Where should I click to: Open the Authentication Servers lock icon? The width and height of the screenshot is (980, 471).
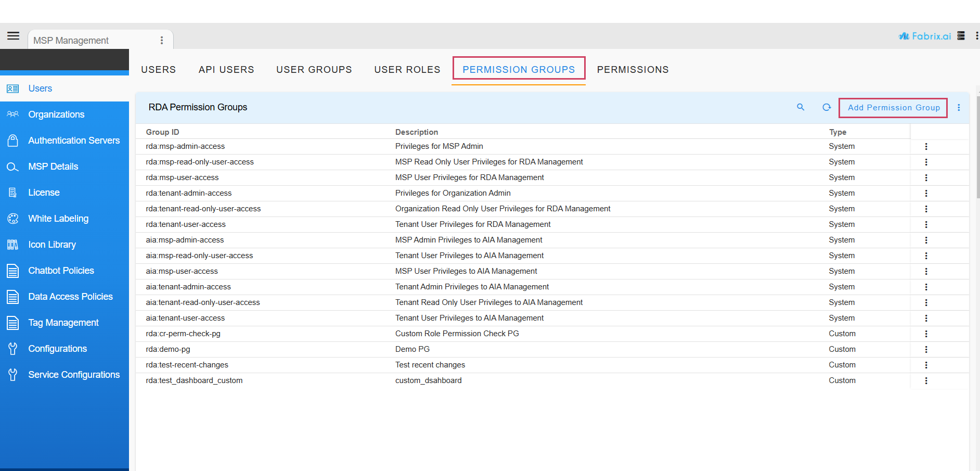[12, 141]
